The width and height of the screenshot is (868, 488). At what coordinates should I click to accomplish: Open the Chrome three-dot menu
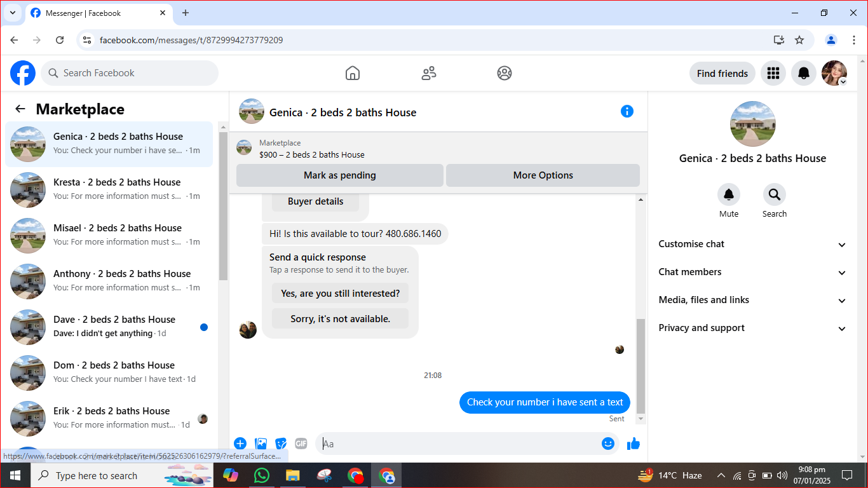pos(854,40)
